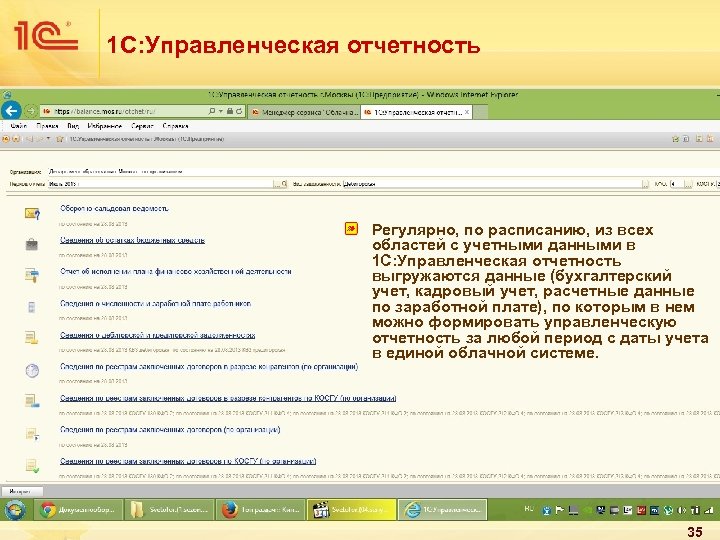Switch to Chrome 'Документообор...' taskbar window
Screen dimensions: 720x540
pos(79,510)
